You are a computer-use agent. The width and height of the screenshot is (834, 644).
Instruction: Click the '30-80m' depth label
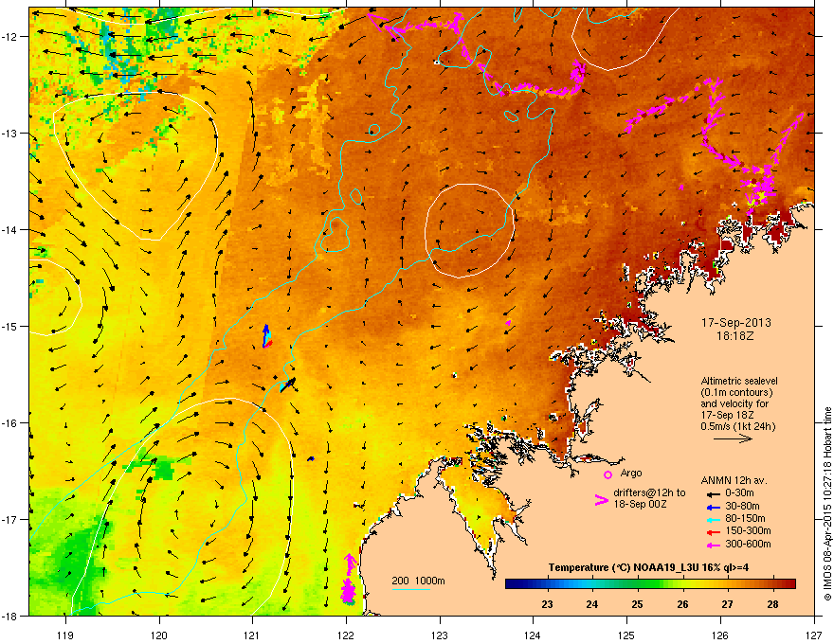(x=742, y=506)
